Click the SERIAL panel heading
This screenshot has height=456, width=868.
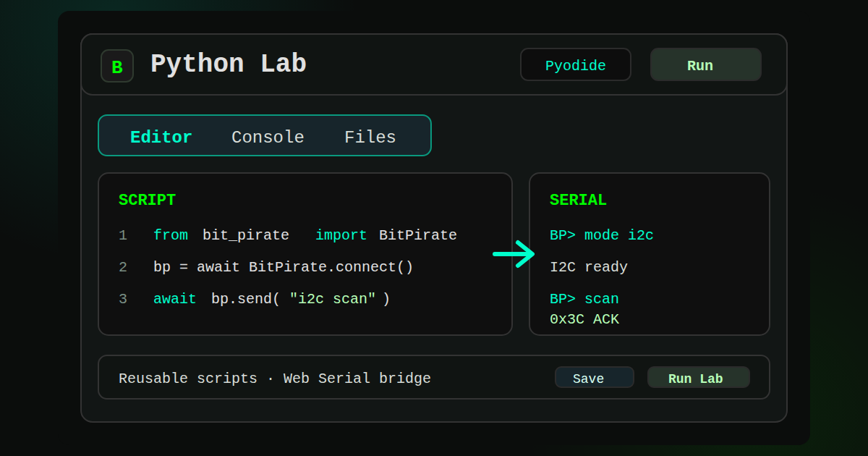pyautogui.click(x=578, y=200)
